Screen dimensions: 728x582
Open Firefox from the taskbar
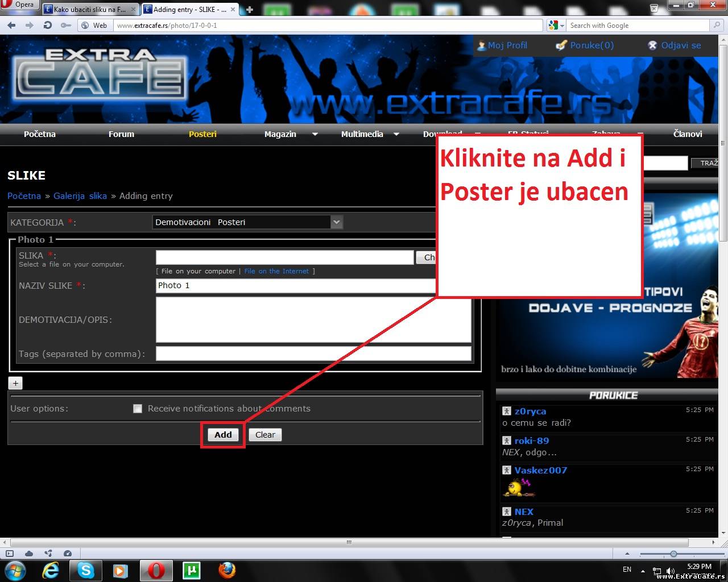point(227,571)
